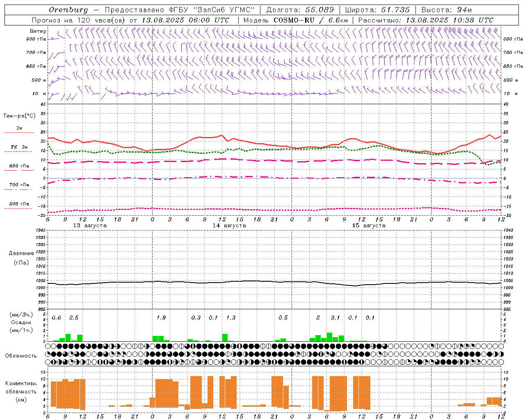Click the 'Прогноз на 120 часа(ов)' forecast text
The width and height of the screenshot is (525, 420).
coord(79,20)
